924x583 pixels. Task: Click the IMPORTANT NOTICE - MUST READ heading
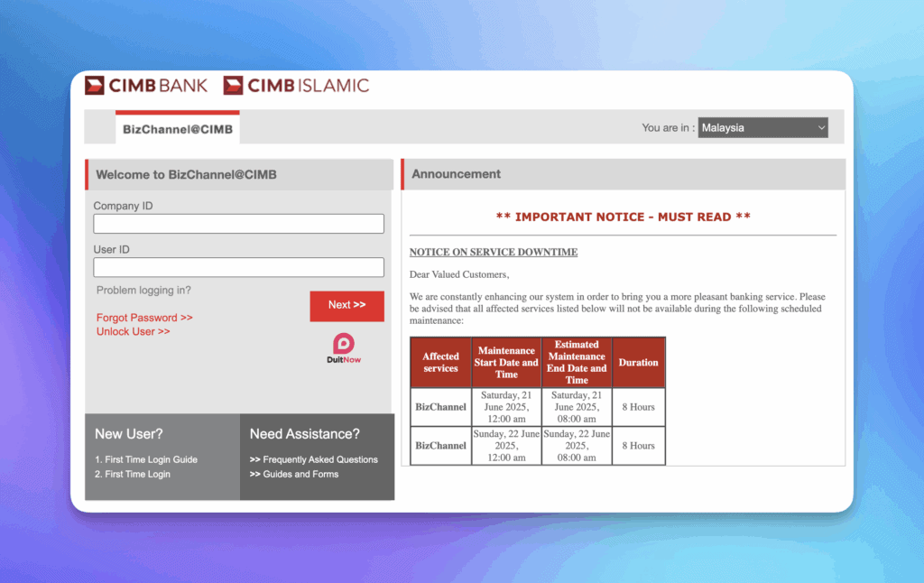tap(623, 217)
